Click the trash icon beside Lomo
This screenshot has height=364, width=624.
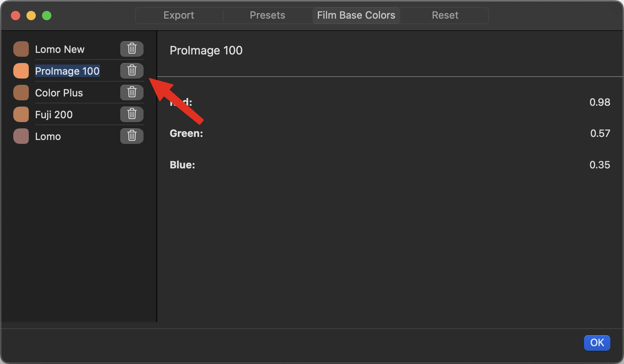tap(131, 136)
